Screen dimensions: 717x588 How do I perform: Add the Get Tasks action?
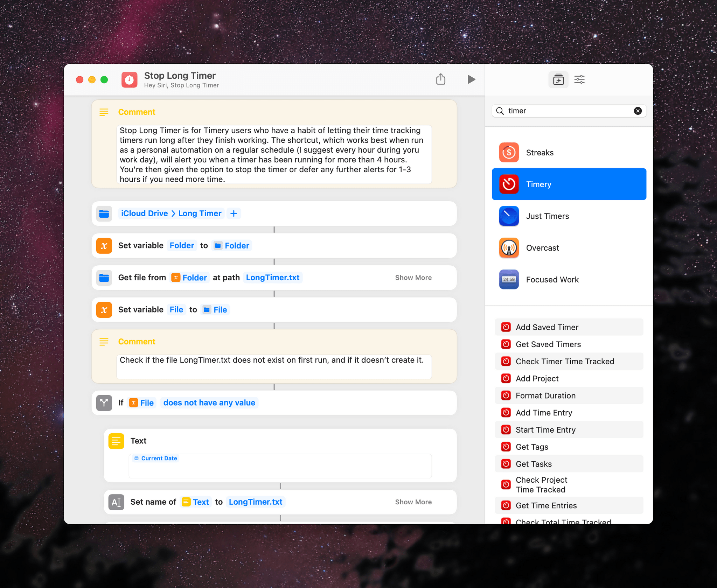(569, 464)
